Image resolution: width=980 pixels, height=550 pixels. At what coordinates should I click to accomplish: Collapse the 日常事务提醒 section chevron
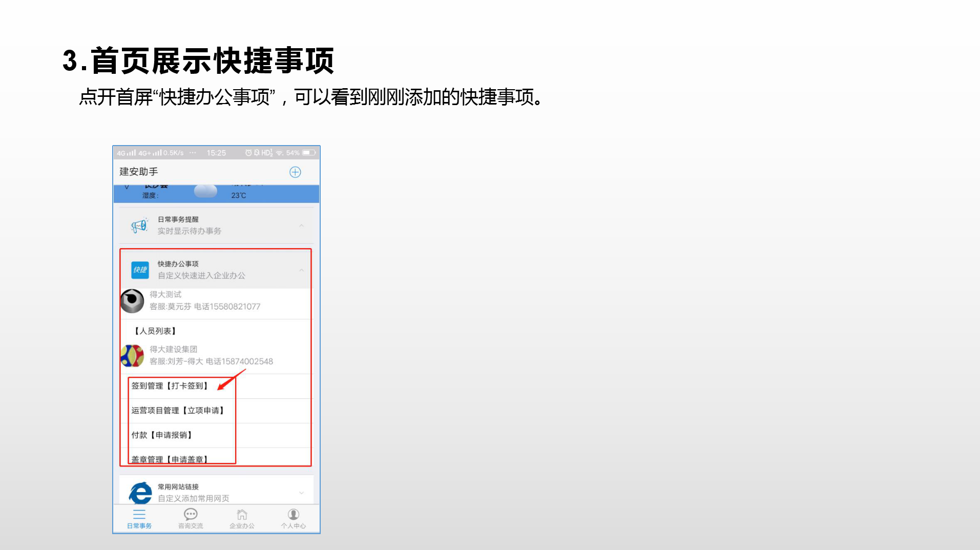302,226
